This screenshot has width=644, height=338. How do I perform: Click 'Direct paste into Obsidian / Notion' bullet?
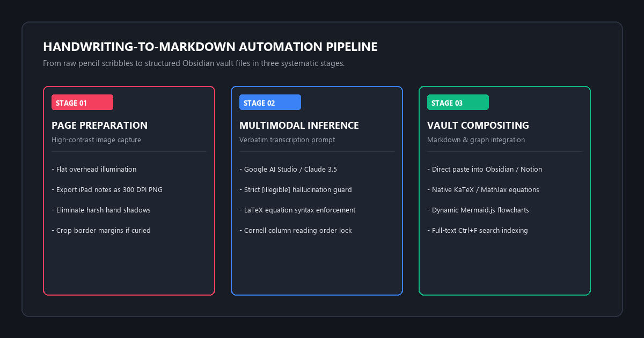(x=485, y=170)
